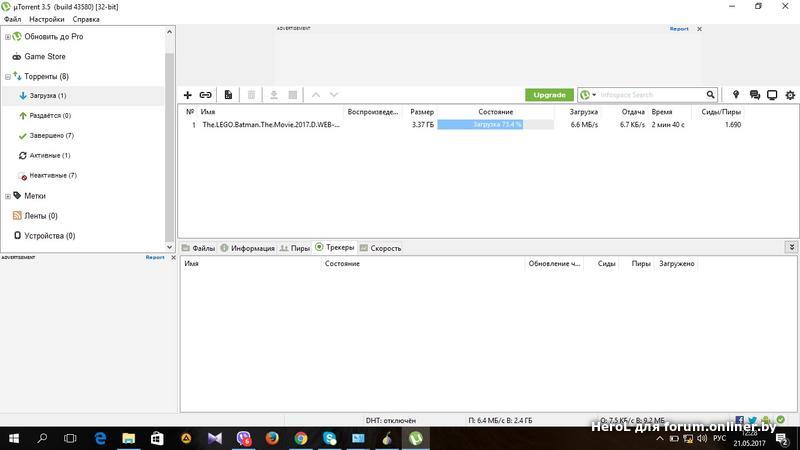Open Viber from the taskbar
This screenshot has height=450, width=800.
point(243,438)
